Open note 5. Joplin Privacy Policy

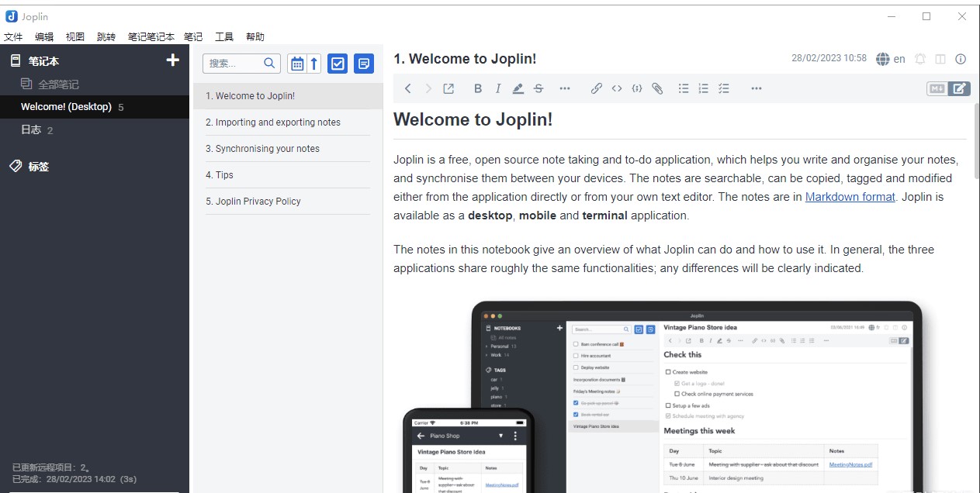(x=288, y=202)
